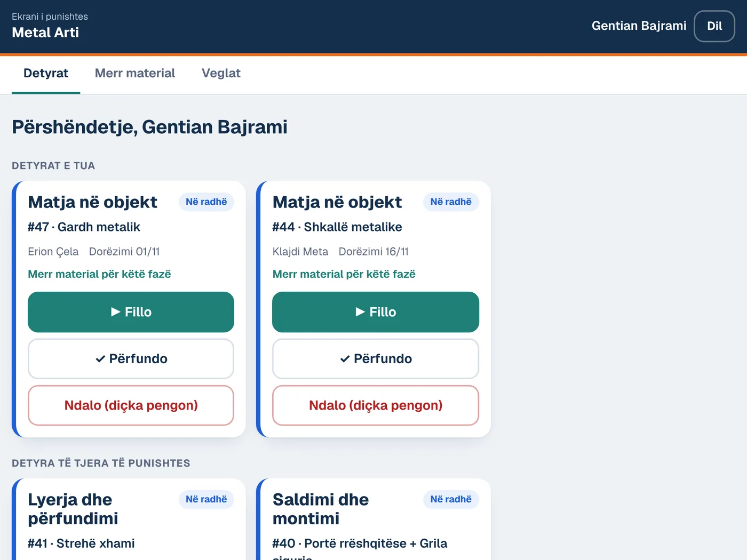
Task: Select the Në radhë badge on #44 card
Action: [451, 202]
